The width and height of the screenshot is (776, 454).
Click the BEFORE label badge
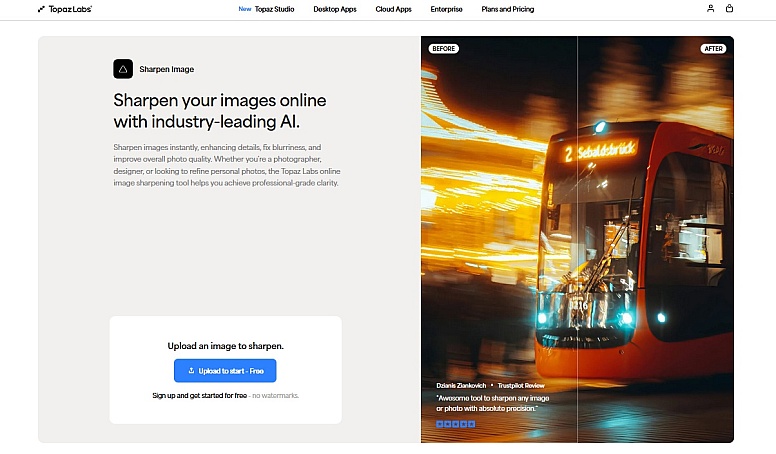[443, 49]
